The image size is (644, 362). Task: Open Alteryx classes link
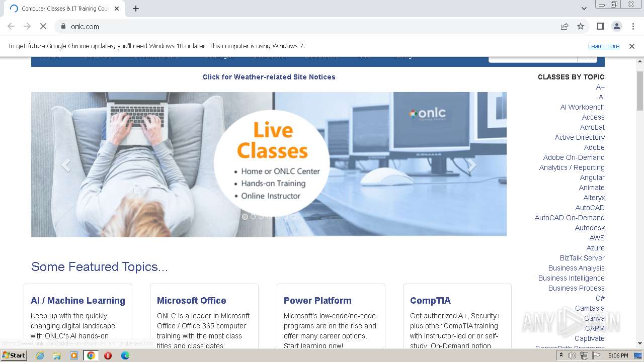(x=594, y=198)
